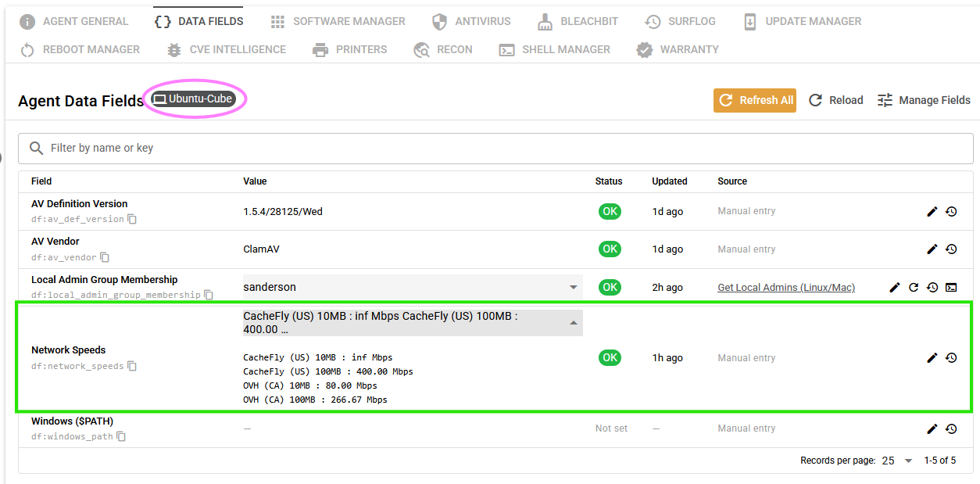The height and width of the screenshot is (484, 980).
Task: Show history of AV Vendor
Action: click(951, 249)
